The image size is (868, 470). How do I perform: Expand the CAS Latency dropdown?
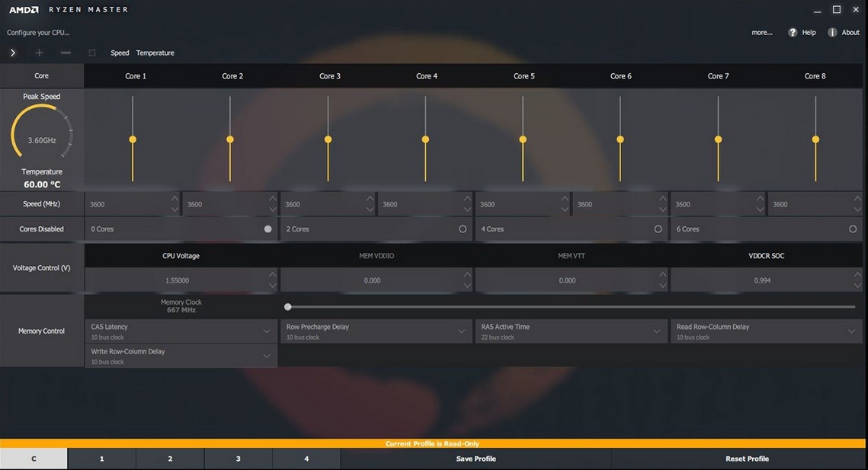click(x=266, y=331)
